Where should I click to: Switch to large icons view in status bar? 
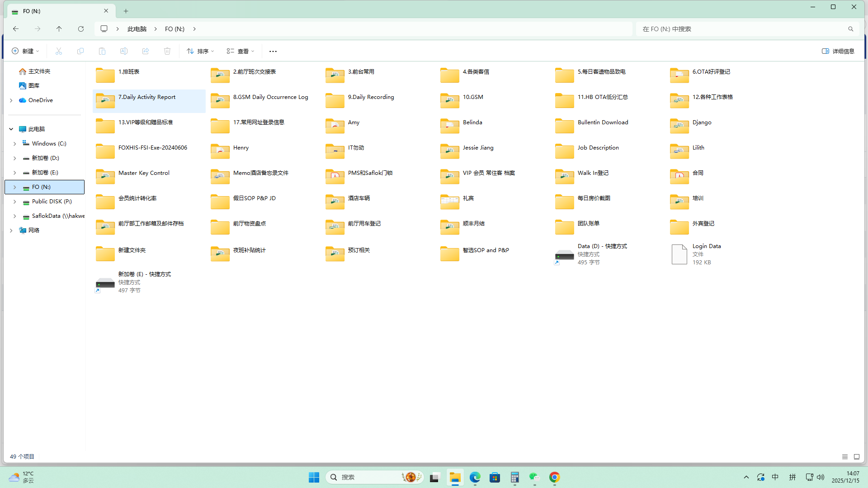(856, 457)
